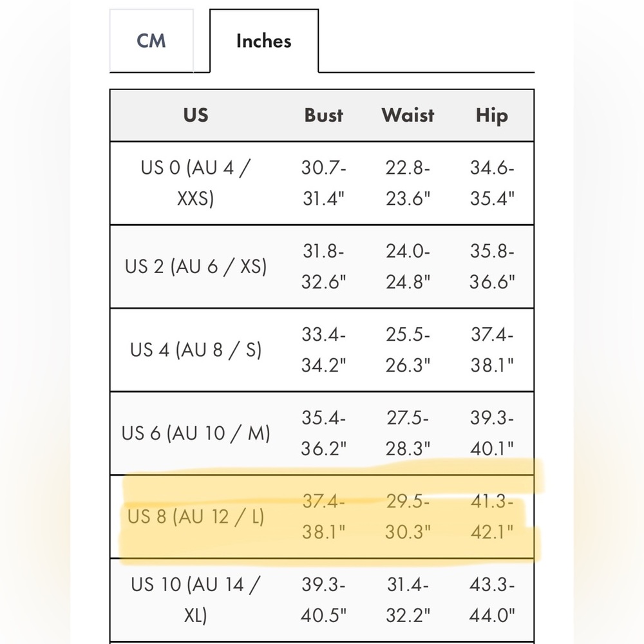Select the US 2 (AU 6 / XS) row
644x644 pixels.
click(322, 267)
